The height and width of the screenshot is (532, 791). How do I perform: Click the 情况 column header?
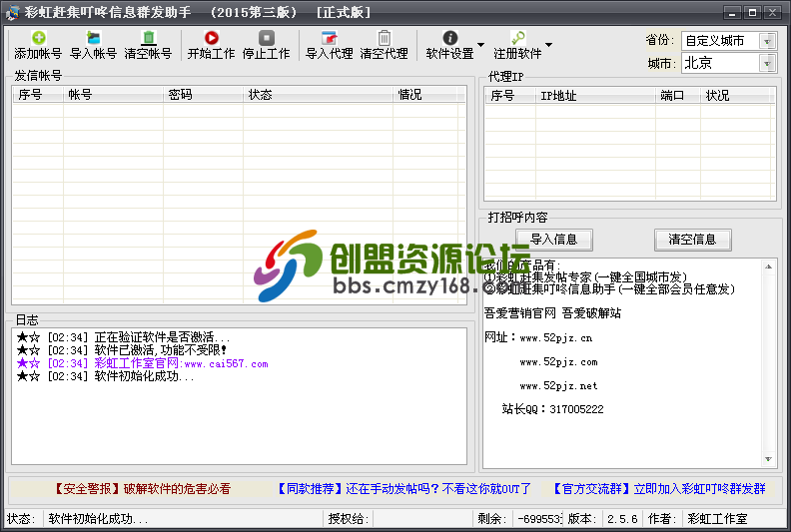[x=424, y=95]
